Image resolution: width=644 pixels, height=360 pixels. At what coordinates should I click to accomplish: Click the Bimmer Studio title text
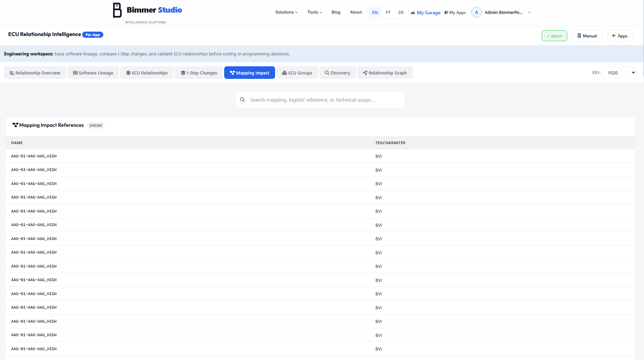point(154,10)
